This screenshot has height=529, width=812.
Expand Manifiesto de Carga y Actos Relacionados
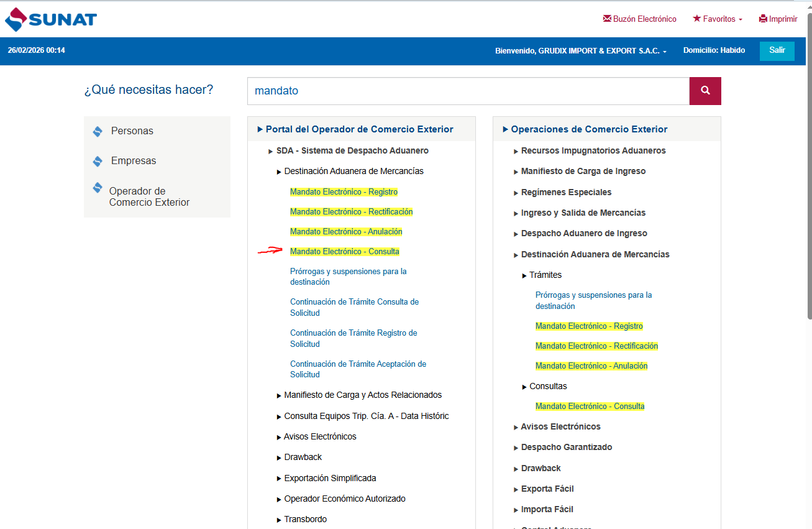point(359,395)
